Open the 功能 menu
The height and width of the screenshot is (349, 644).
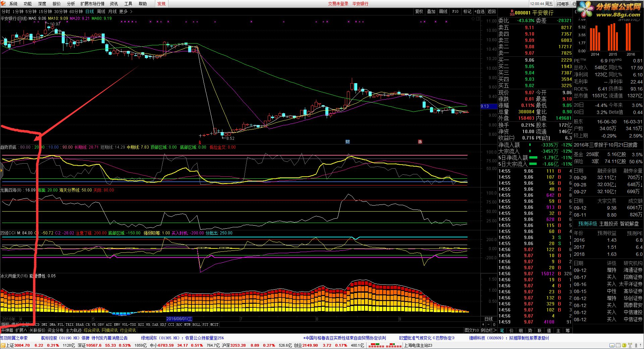pos(28,4)
